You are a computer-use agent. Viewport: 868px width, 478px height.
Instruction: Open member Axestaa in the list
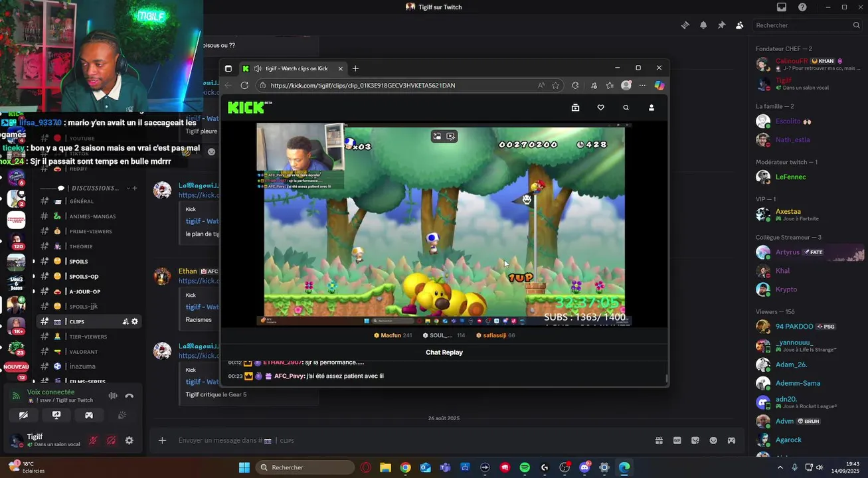tap(809, 214)
